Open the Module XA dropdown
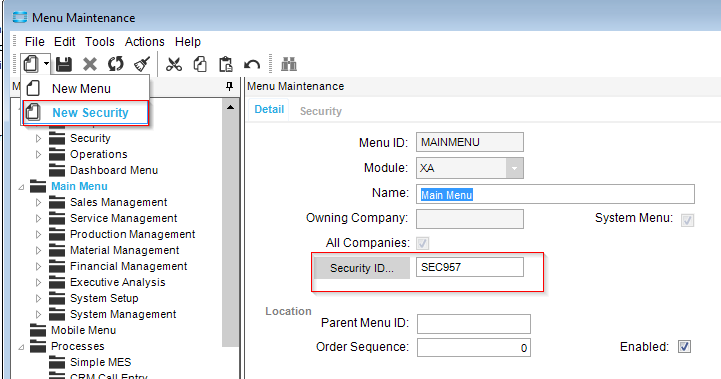 tap(515, 168)
